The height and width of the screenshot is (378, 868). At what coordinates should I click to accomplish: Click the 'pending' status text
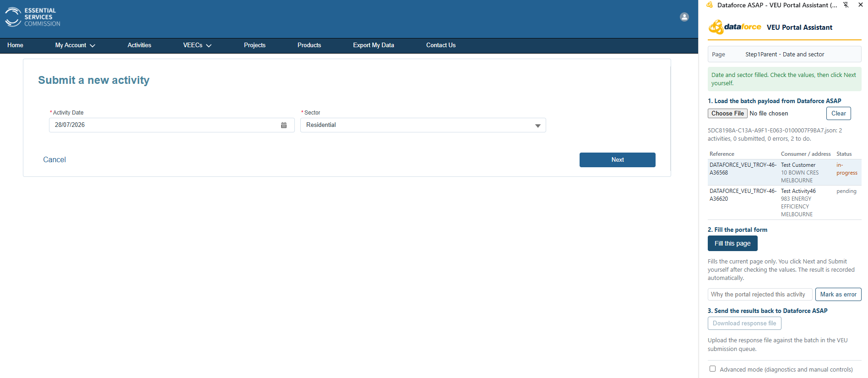846,191
